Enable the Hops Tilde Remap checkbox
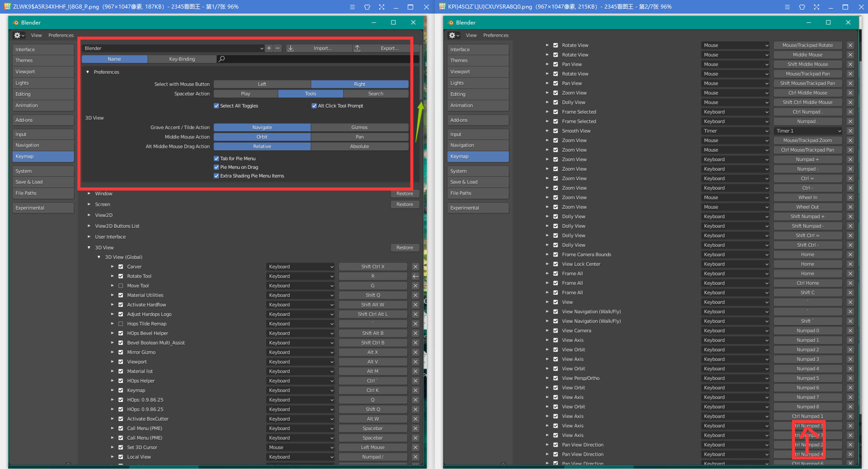Image resolution: width=868 pixels, height=469 pixels. click(x=121, y=324)
